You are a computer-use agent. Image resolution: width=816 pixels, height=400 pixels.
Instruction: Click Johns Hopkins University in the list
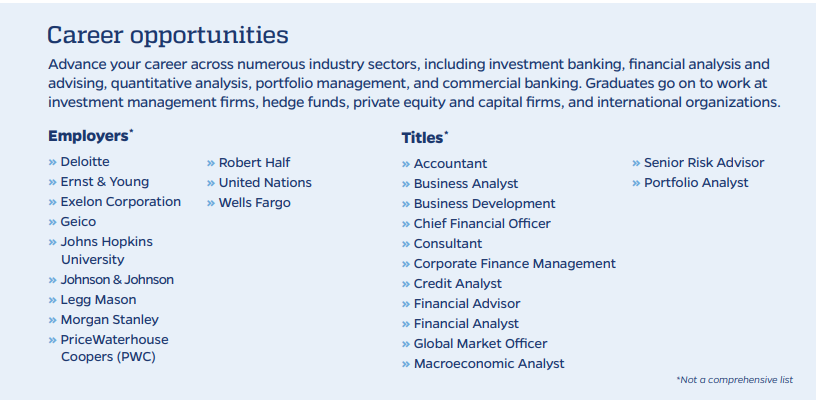click(x=106, y=250)
